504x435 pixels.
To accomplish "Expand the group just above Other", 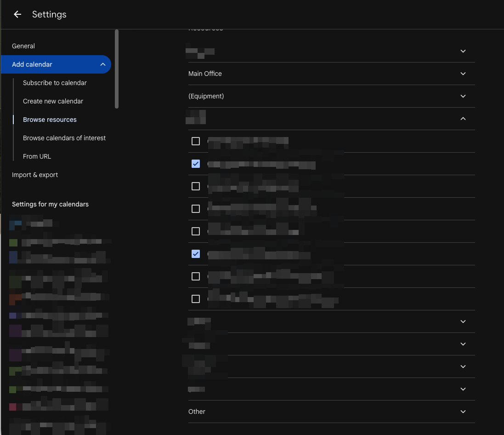I will [463, 389].
